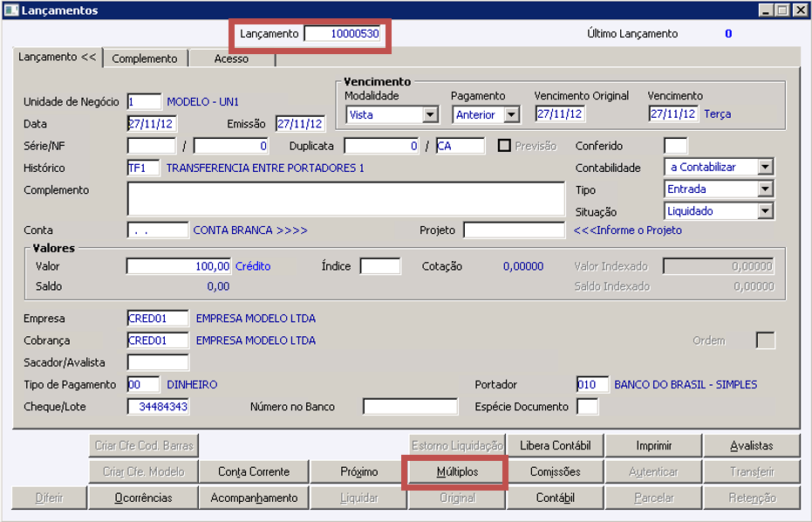Click the Data field
This screenshot has height=522, width=812.
click(x=152, y=124)
